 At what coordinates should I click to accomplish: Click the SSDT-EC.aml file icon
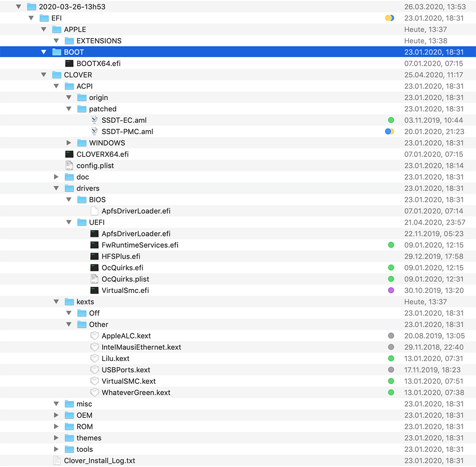pos(94,120)
